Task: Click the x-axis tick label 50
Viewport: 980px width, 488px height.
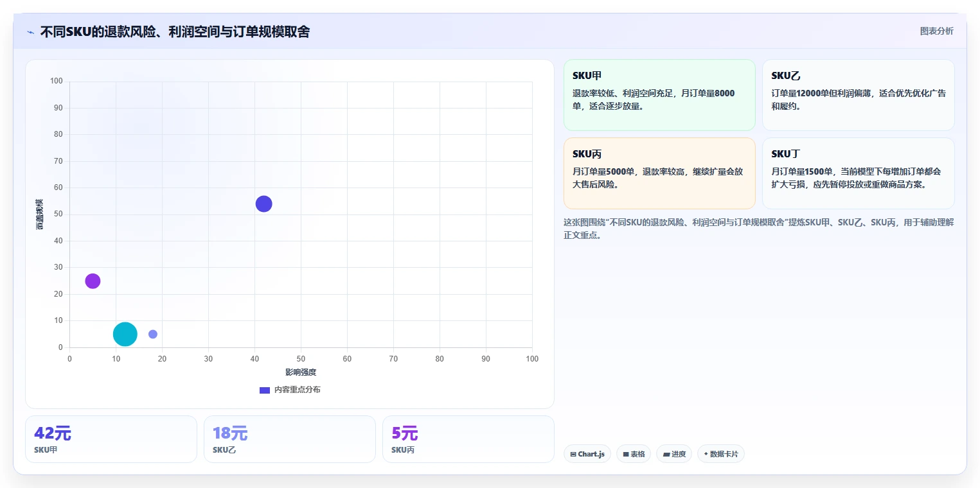Action: (x=301, y=359)
